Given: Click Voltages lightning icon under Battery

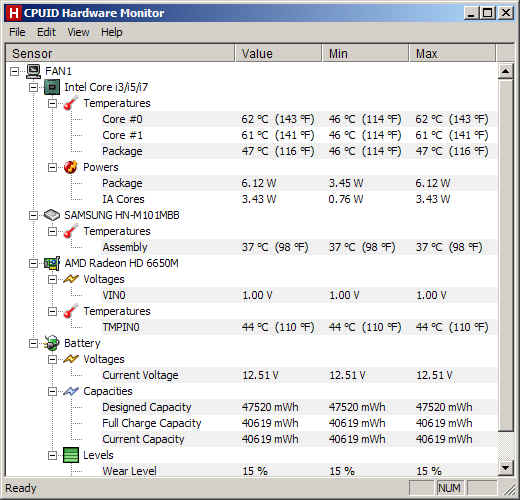Looking at the screenshot, I should pos(71,359).
